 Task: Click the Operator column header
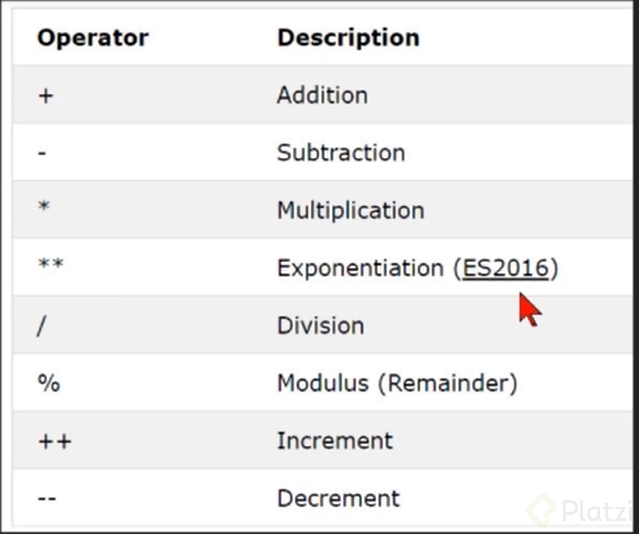93,38
